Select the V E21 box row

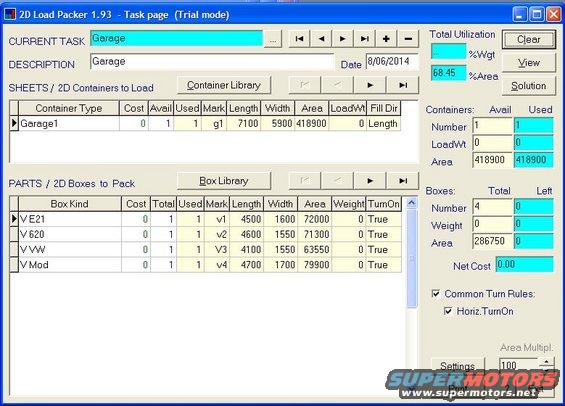pos(206,219)
